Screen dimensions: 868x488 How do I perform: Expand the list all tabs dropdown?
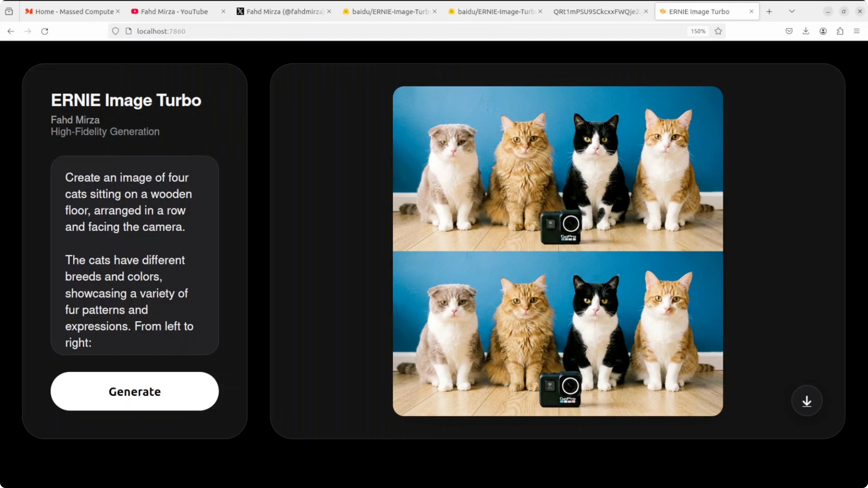pos(792,12)
